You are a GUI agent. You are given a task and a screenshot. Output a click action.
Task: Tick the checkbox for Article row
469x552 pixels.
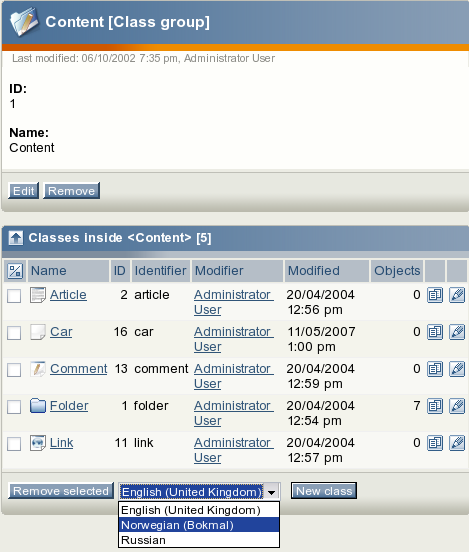click(x=14, y=296)
